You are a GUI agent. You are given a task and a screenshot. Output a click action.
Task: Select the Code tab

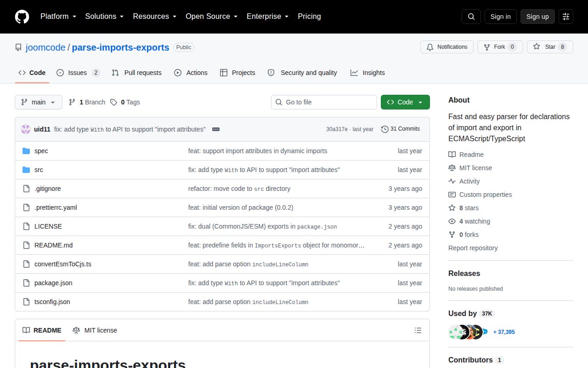coord(32,73)
